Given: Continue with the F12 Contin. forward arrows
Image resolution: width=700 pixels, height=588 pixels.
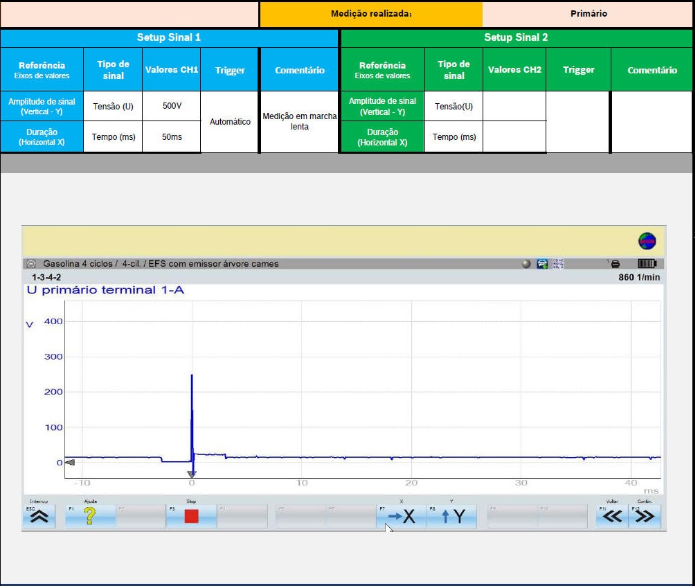Looking at the screenshot, I should (645, 516).
